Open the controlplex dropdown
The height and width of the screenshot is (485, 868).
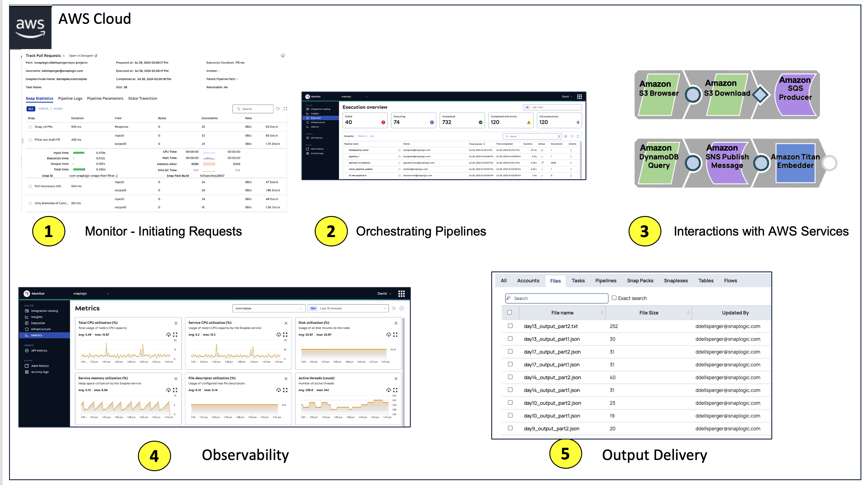[269, 308]
